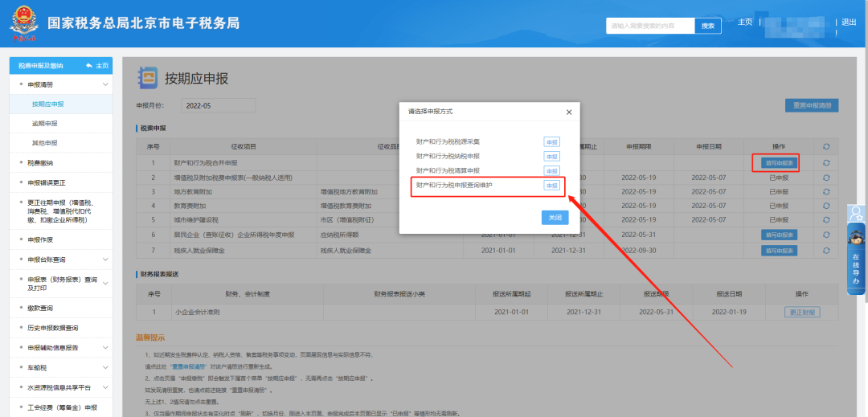Refresh row 3 地方教育附加
Viewport: 868px width, 417px height.
(826, 191)
